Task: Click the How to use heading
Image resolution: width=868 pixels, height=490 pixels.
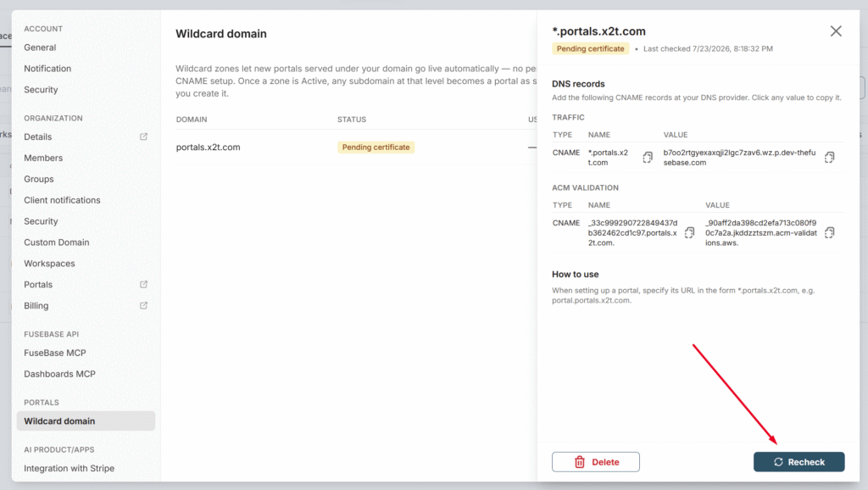Action: [576, 274]
